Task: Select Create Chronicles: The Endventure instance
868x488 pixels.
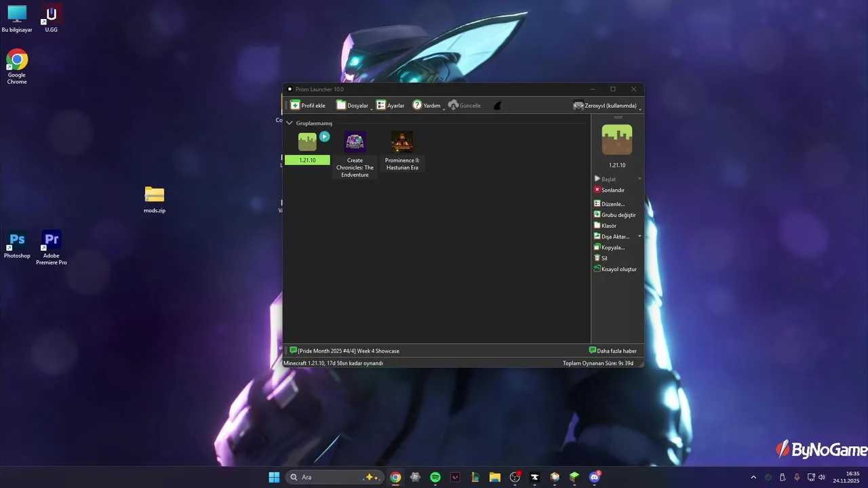Action: 355,155
